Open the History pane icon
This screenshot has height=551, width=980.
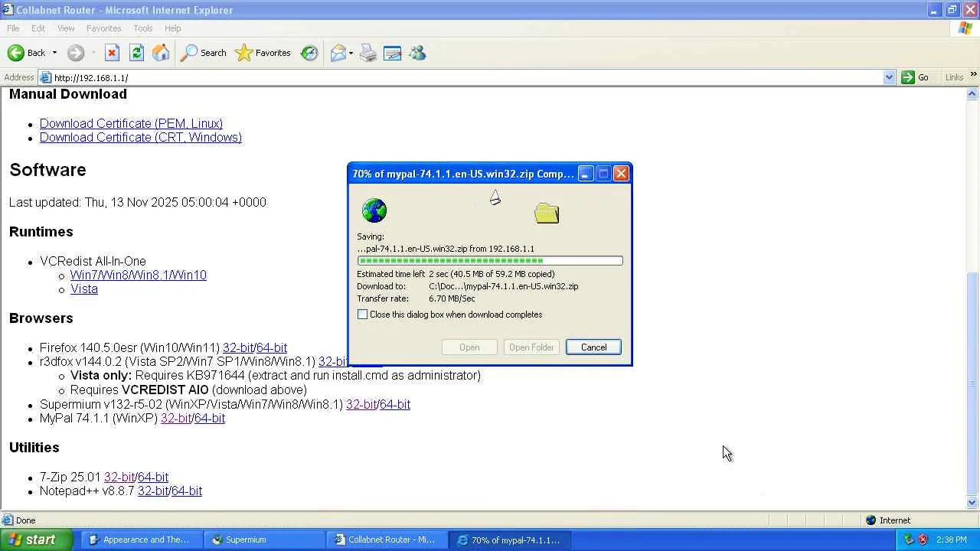309,53
